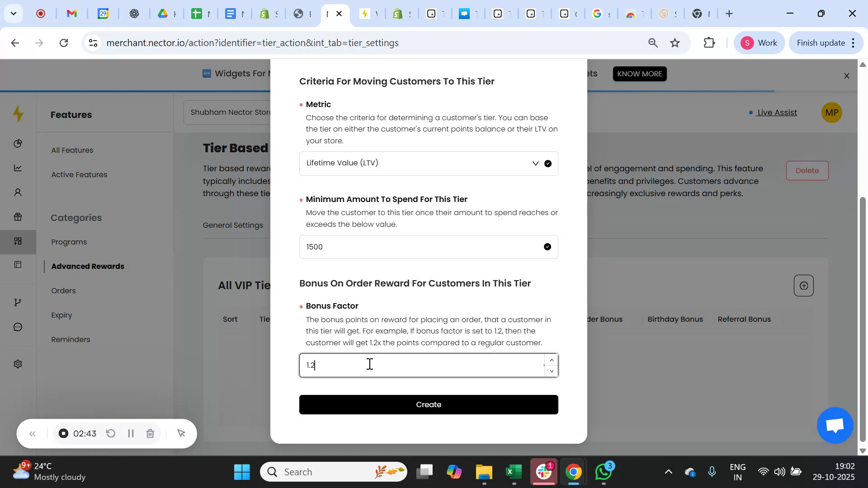Select the line chart reports icon
The image size is (868, 488).
click(18, 168)
